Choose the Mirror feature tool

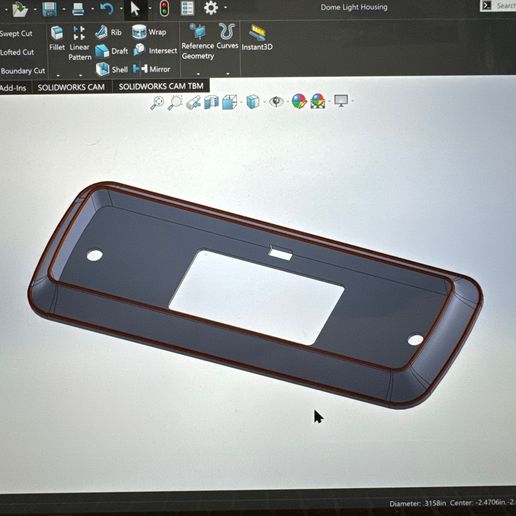(151, 69)
